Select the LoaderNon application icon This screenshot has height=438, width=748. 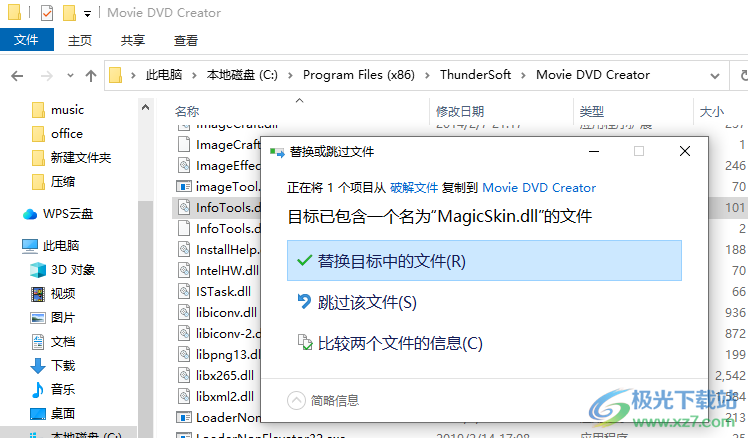(x=184, y=417)
